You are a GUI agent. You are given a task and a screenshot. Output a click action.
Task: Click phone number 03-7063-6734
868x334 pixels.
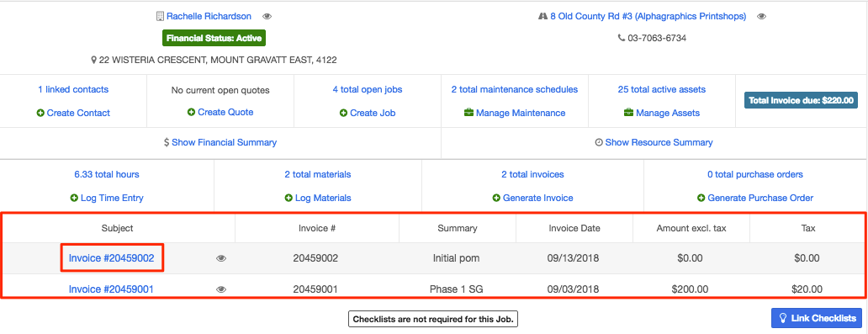point(657,38)
